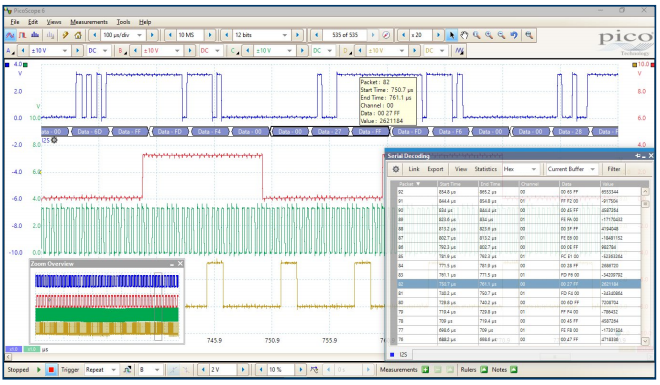Open Channel B options

pyautogui.click(x=122, y=50)
